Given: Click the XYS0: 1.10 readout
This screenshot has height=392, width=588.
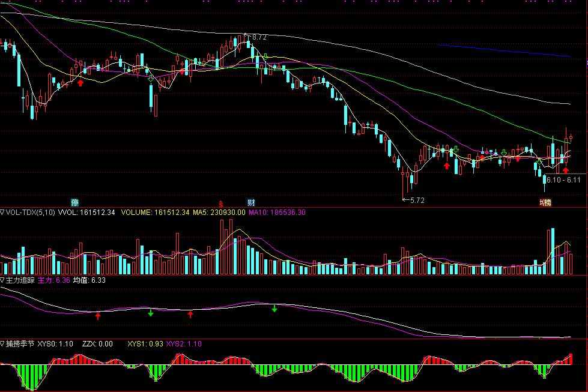Looking at the screenshot, I should point(55,343).
